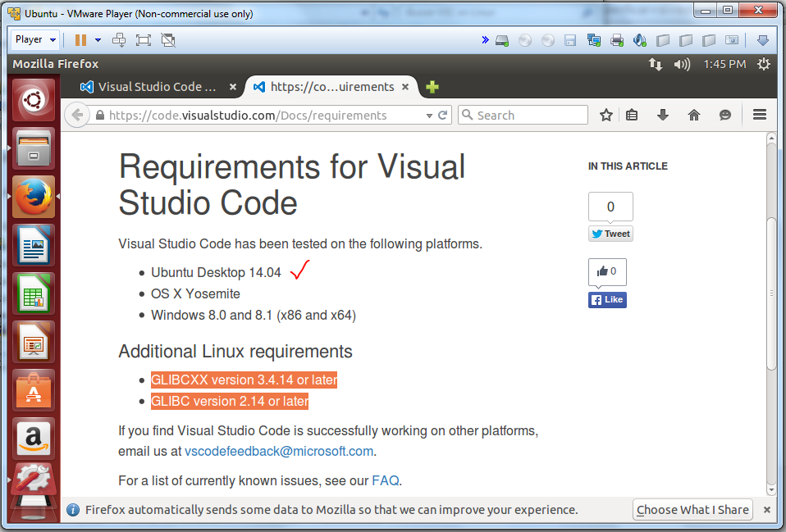Launch LibreOffice Writer from the launcher
Screen dimensions: 786x532
(x=34, y=245)
